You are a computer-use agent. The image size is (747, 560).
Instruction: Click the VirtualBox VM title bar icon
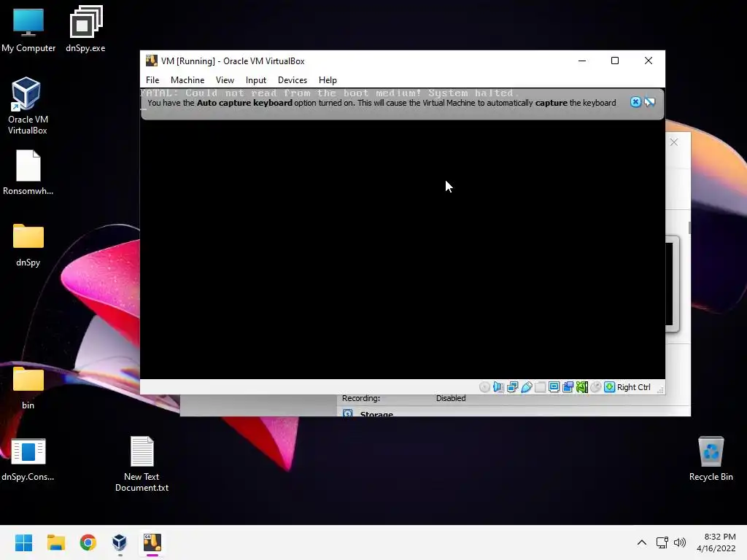click(152, 61)
